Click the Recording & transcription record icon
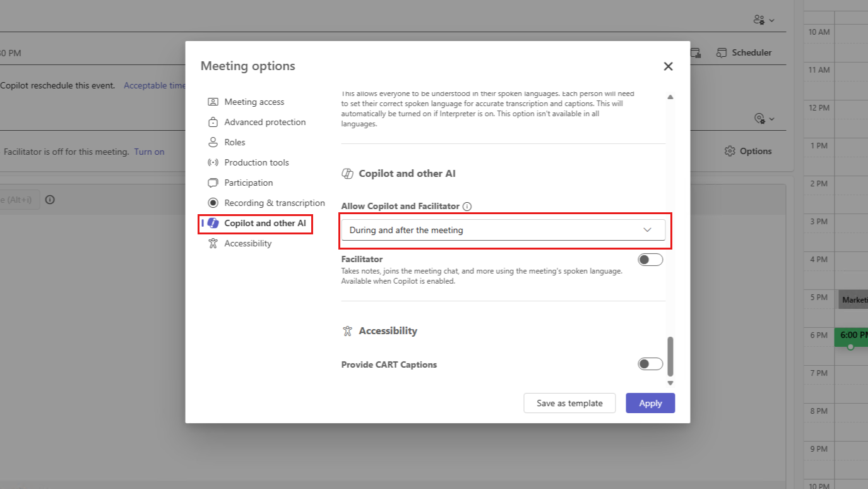 (x=213, y=203)
